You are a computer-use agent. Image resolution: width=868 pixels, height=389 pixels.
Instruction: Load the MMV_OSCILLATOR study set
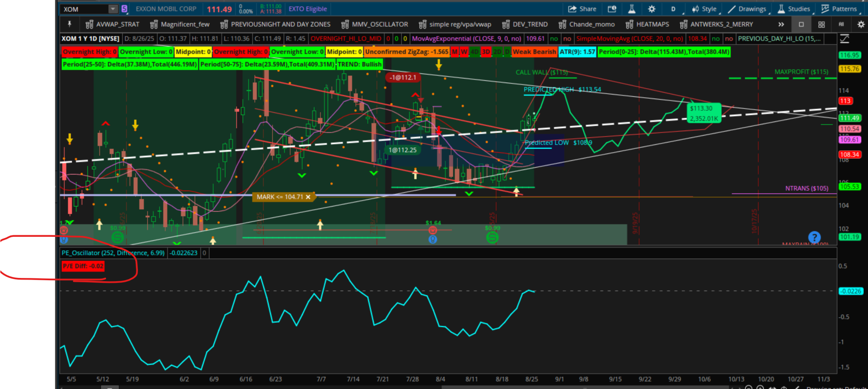[375, 24]
